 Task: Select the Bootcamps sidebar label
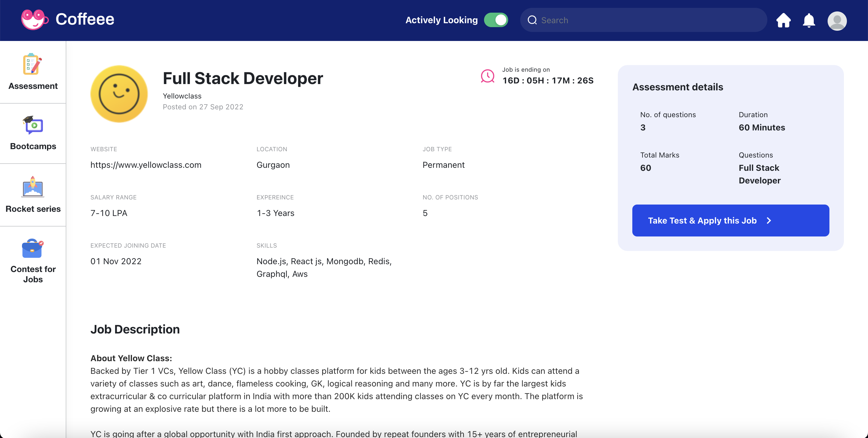click(33, 146)
